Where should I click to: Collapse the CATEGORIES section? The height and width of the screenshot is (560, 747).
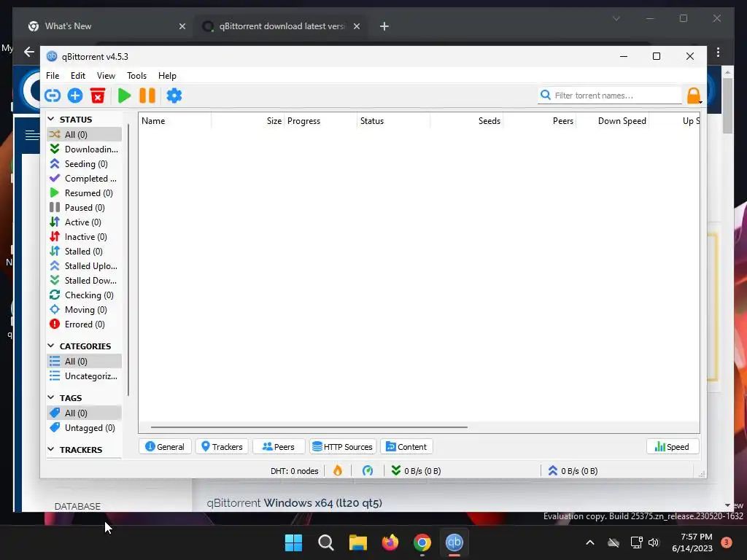[x=51, y=346]
